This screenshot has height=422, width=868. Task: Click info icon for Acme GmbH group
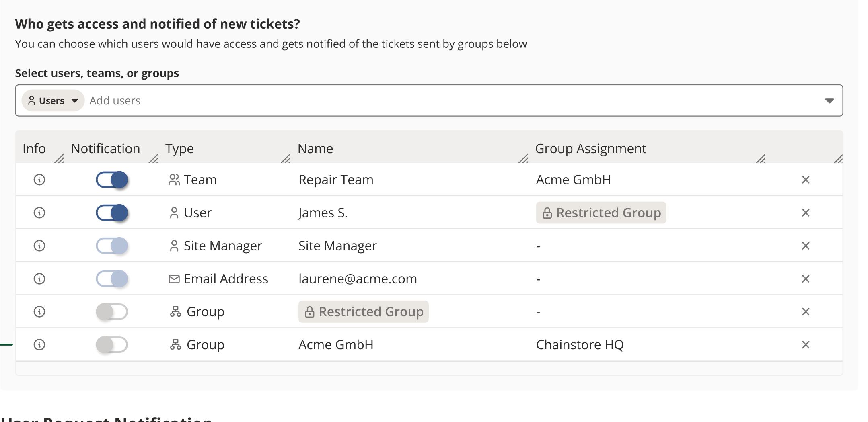[39, 344]
